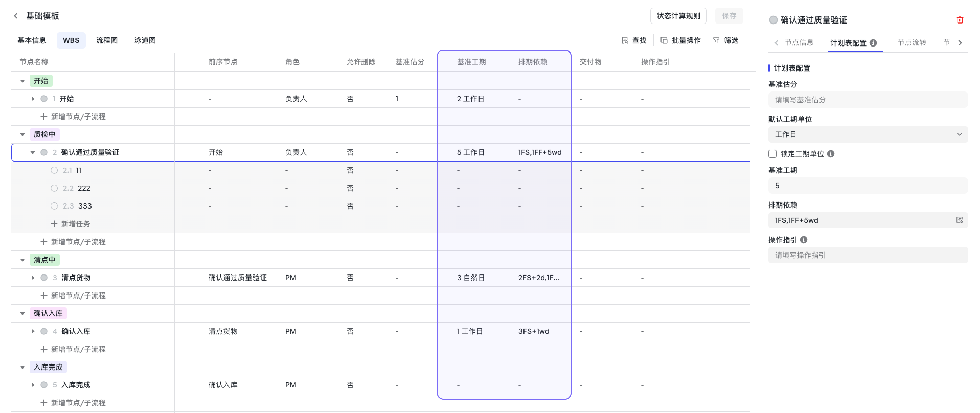Click status circle of 确认通过质量验证 row
This screenshot has height=413, width=980.
pyautogui.click(x=44, y=153)
